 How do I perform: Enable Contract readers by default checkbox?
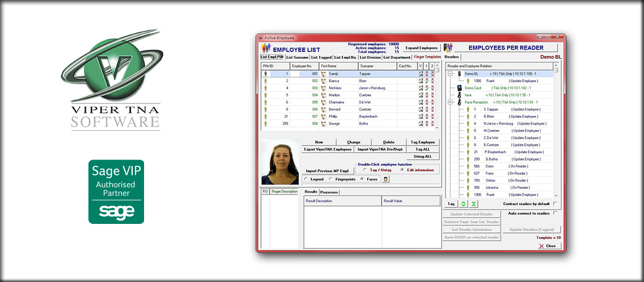(555, 204)
